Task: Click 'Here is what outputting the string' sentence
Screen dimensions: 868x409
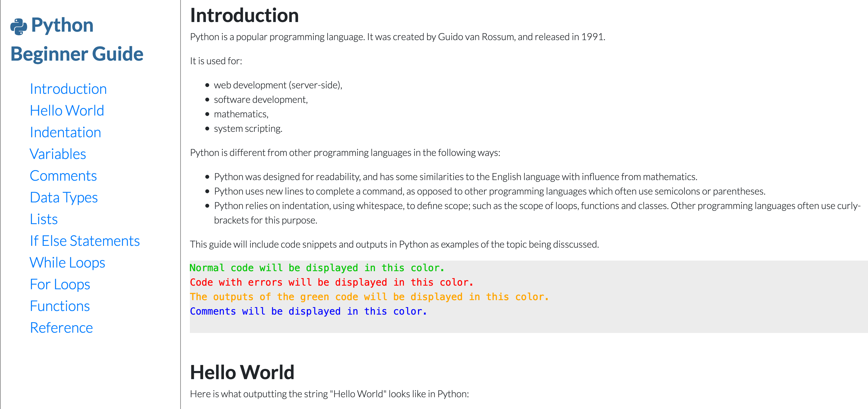Action: 329,394
